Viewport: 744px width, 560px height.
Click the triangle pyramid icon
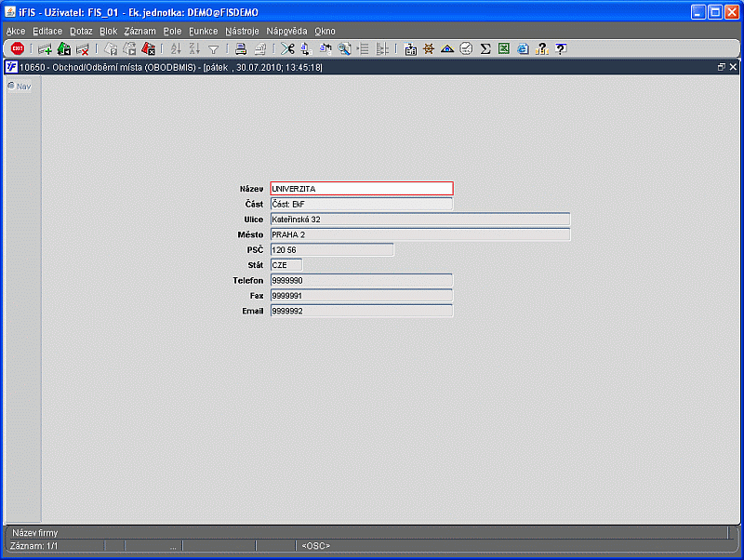click(x=447, y=48)
